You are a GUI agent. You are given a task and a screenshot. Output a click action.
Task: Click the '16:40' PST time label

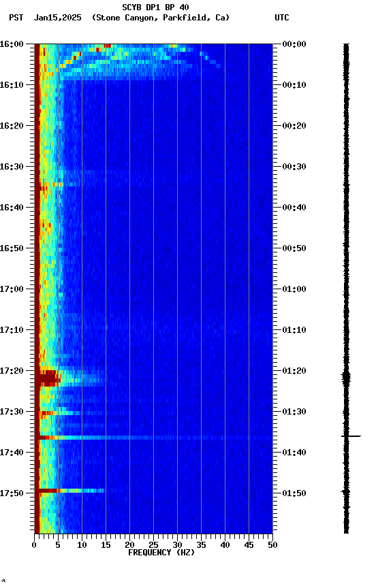(x=12, y=208)
